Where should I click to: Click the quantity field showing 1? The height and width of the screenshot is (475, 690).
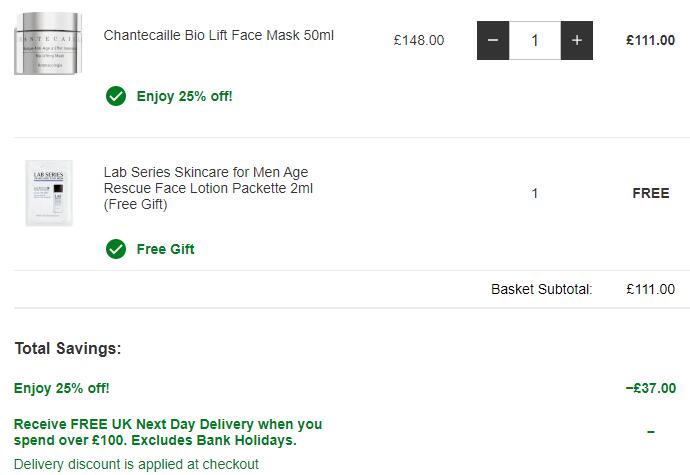[535, 41]
